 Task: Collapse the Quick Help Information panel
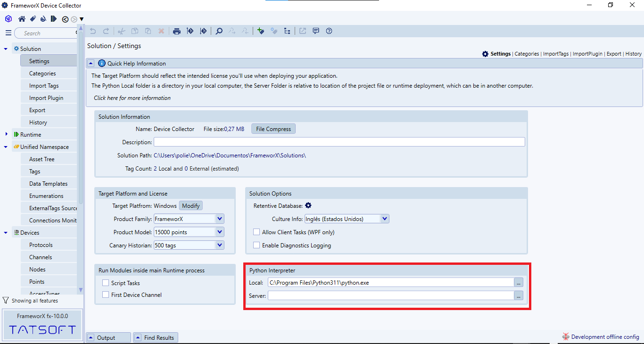pos(91,63)
